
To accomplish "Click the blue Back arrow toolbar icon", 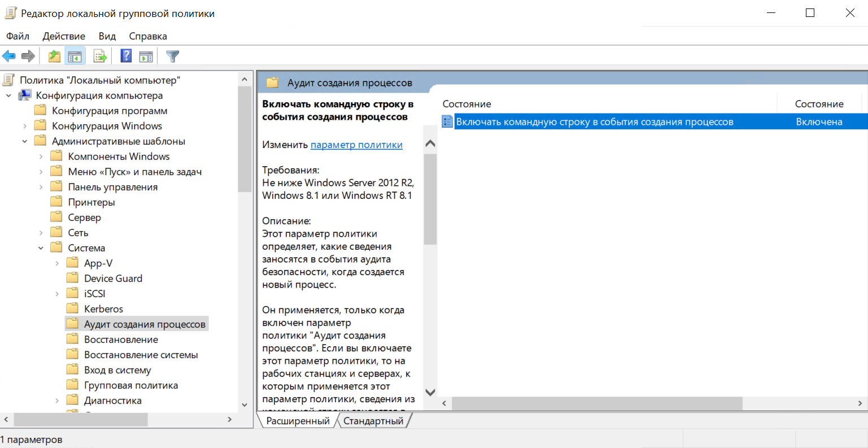I will (9, 56).
